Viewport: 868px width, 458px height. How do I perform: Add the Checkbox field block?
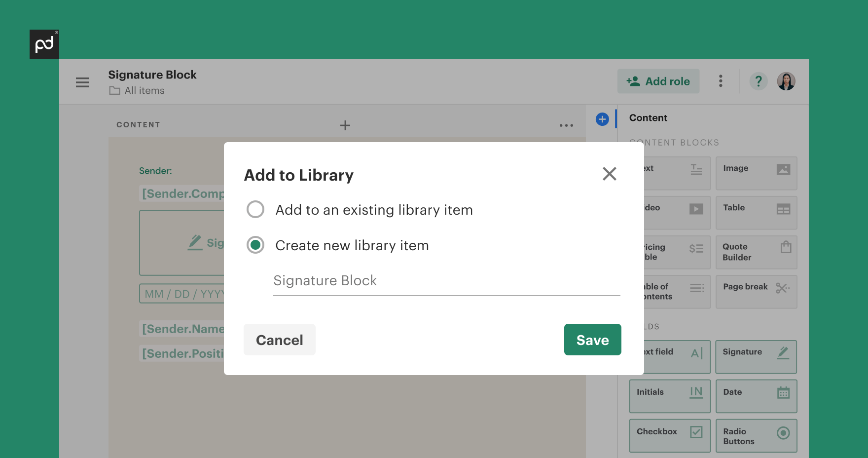click(669, 436)
